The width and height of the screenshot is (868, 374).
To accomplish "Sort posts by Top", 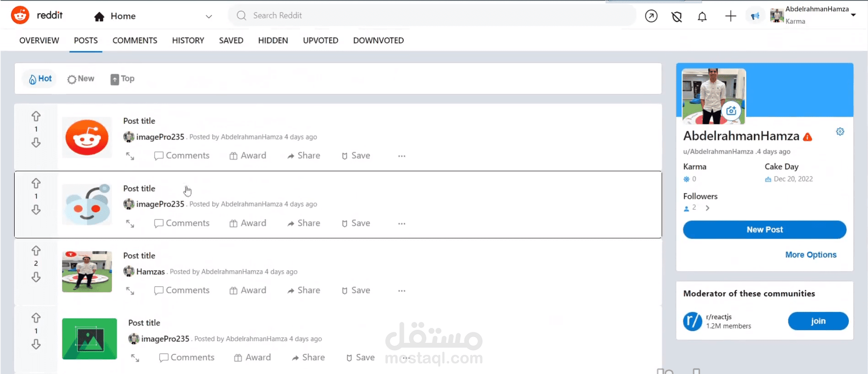I will pos(122,79).
